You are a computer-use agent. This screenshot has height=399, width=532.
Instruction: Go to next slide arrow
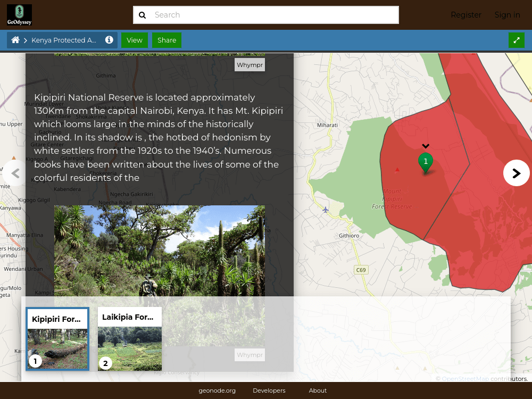[x=516, y=173]
